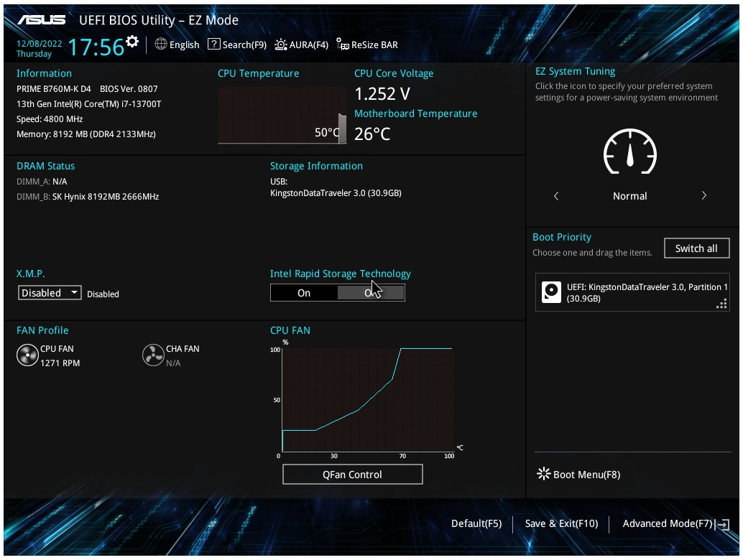Click the DIMM_A: N/A entry
Screen dimensions: 743x560
(42, 182)
